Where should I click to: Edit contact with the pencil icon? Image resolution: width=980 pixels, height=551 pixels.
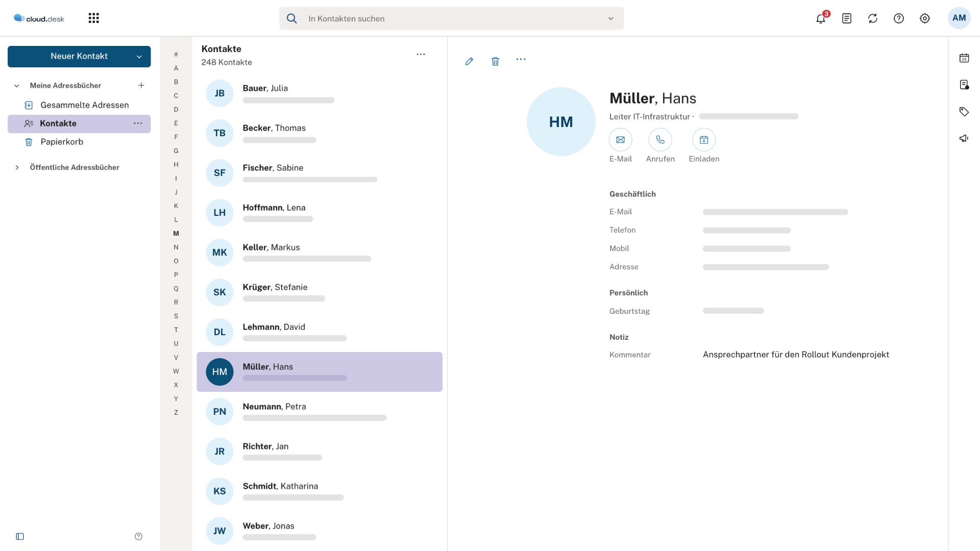click(x=469, y=61)
